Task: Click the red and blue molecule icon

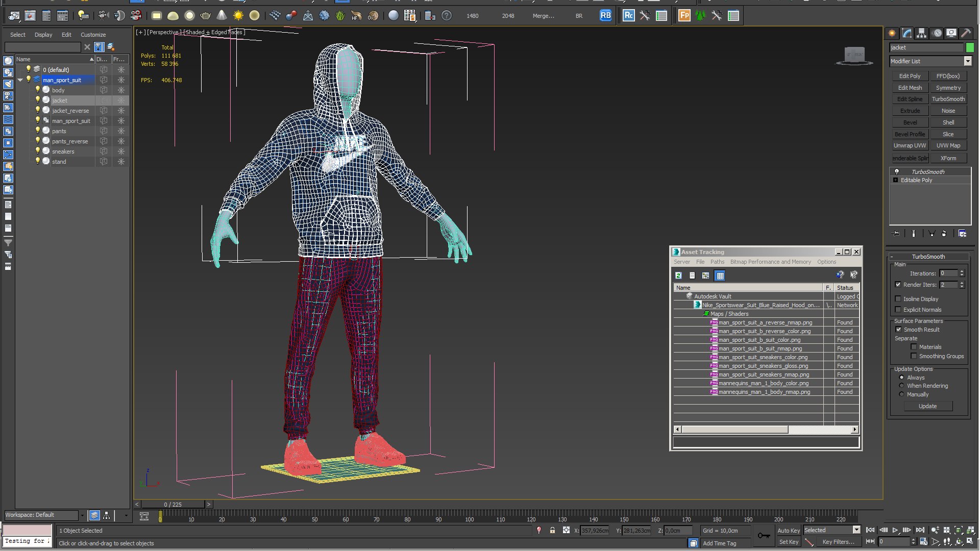Action: pos(291,16)
